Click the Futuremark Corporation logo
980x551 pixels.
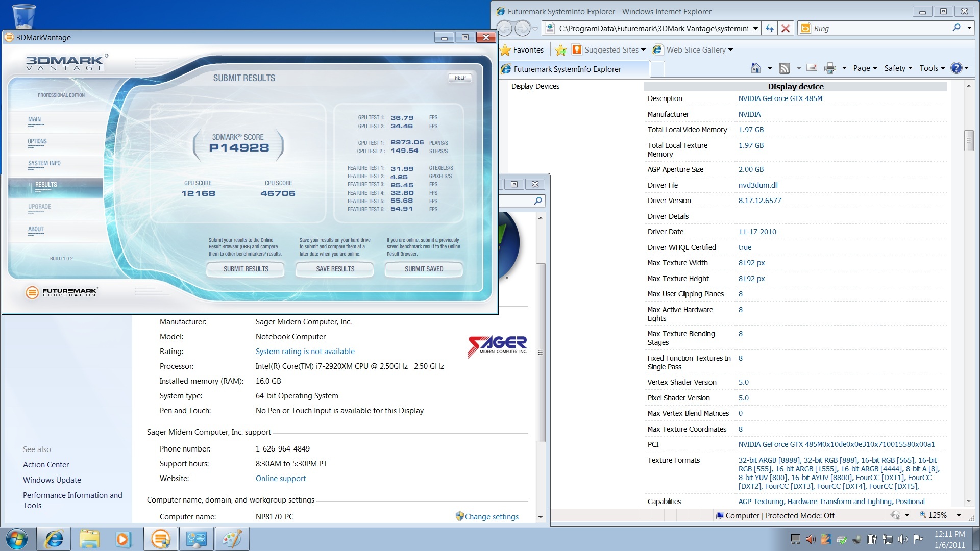61,292
